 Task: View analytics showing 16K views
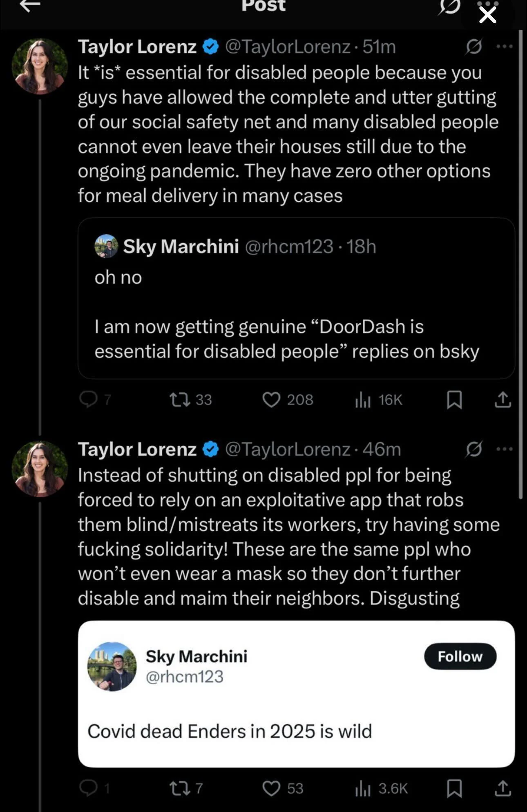tap(379, 400)
